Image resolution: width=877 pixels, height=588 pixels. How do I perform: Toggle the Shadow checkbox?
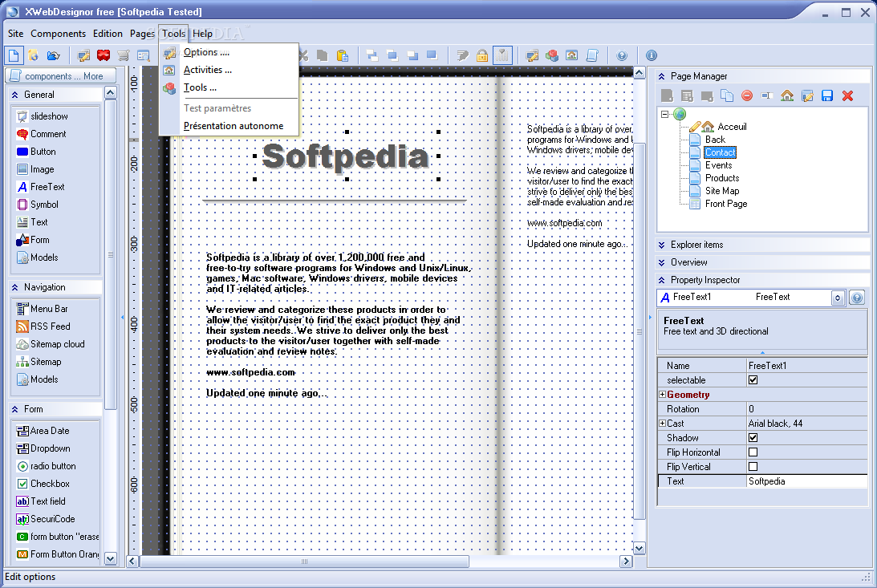click(x=753, y=438)
